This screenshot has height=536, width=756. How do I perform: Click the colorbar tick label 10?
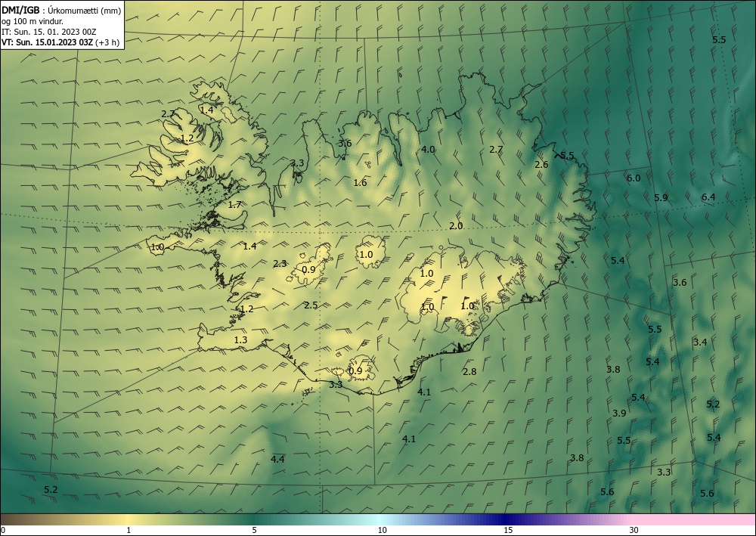pos(382,530)
